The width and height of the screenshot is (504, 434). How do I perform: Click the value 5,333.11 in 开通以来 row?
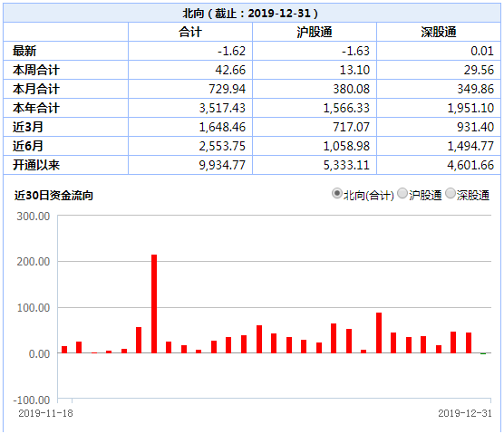(346, 165)
